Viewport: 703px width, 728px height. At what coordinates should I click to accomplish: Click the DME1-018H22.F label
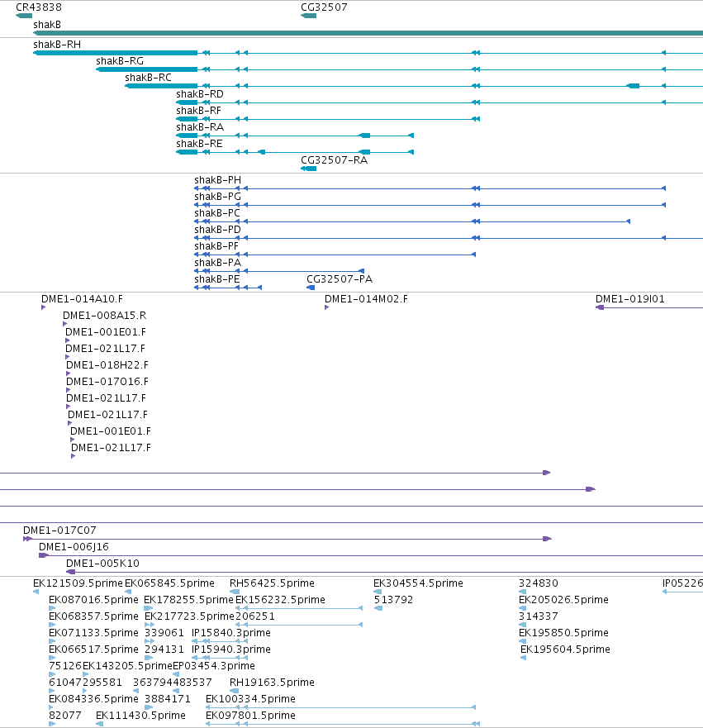pyautogui.click(x=107, y=365)
